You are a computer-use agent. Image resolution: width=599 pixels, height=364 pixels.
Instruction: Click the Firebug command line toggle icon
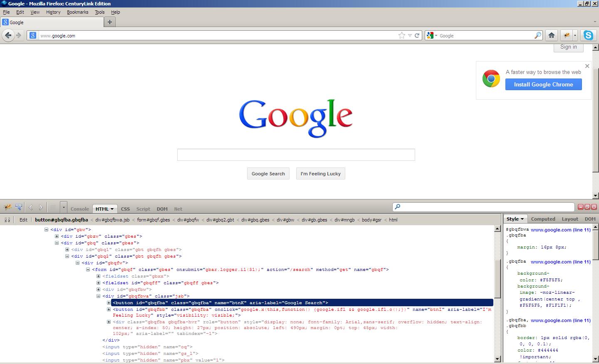53,207
